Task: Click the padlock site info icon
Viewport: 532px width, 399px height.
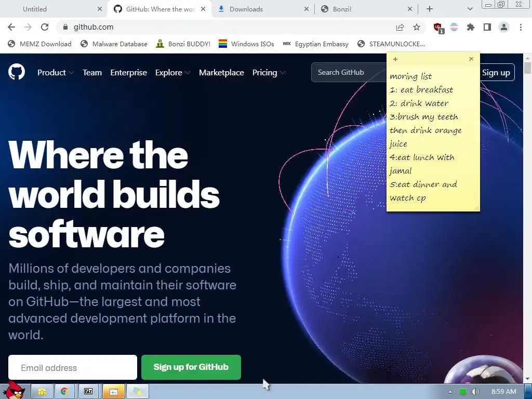Action: click(x=65, y=27)
